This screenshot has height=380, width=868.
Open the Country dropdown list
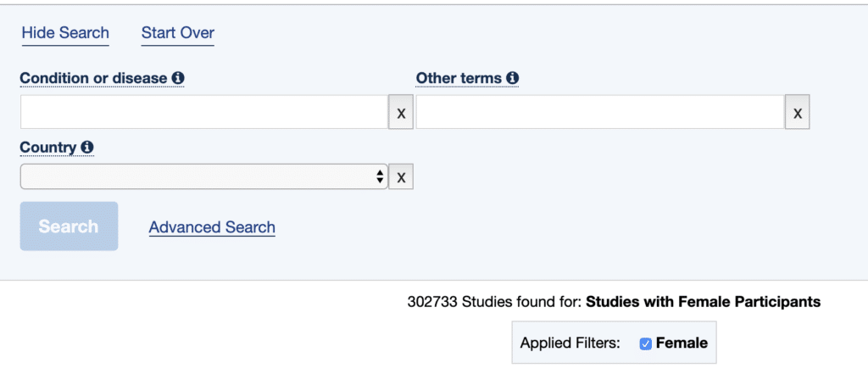click(x=203, y=176)
